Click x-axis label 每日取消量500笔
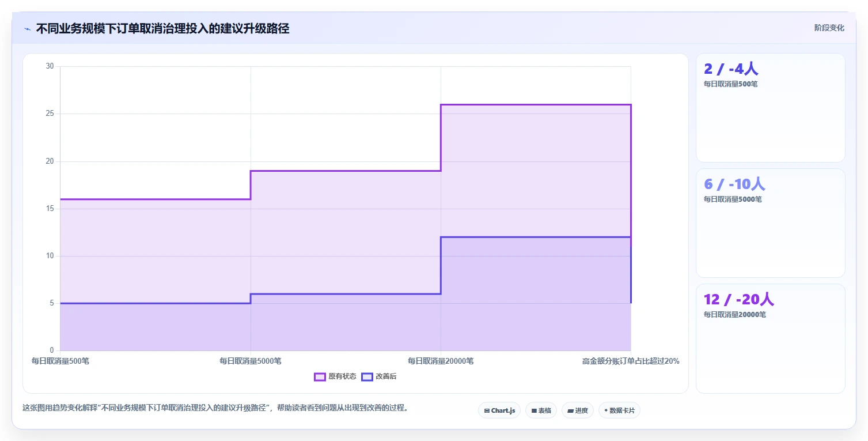This screenshot has width=868, height=441. [60, 361]
